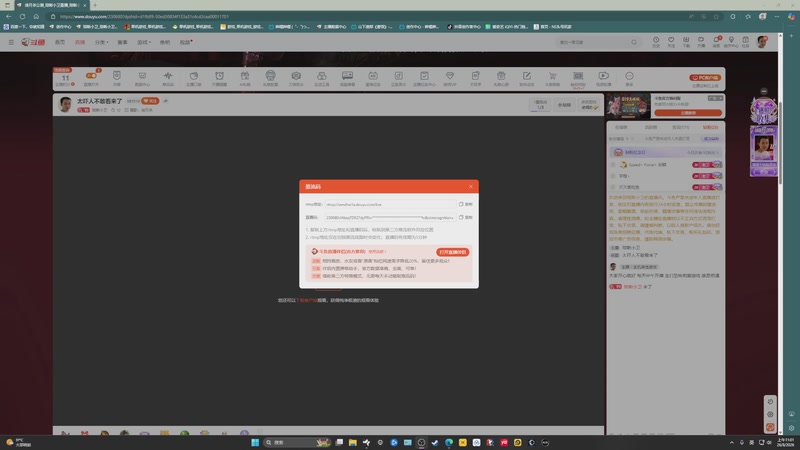This screenshot has width=800, height=450.
Task: Go to the 首页 home menu item
Action: click(60, 42)
